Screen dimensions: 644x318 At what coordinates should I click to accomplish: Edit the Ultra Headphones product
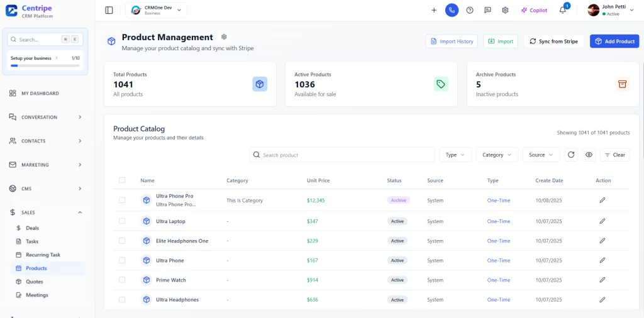pyautogui.click(x=602, y=300)
